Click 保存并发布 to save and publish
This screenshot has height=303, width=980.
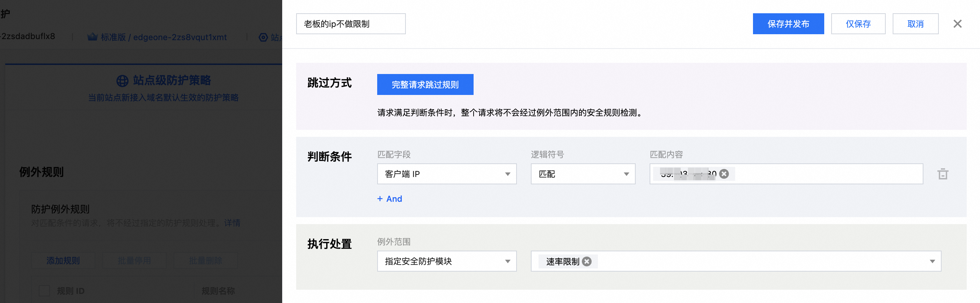(x=788, y=24)
